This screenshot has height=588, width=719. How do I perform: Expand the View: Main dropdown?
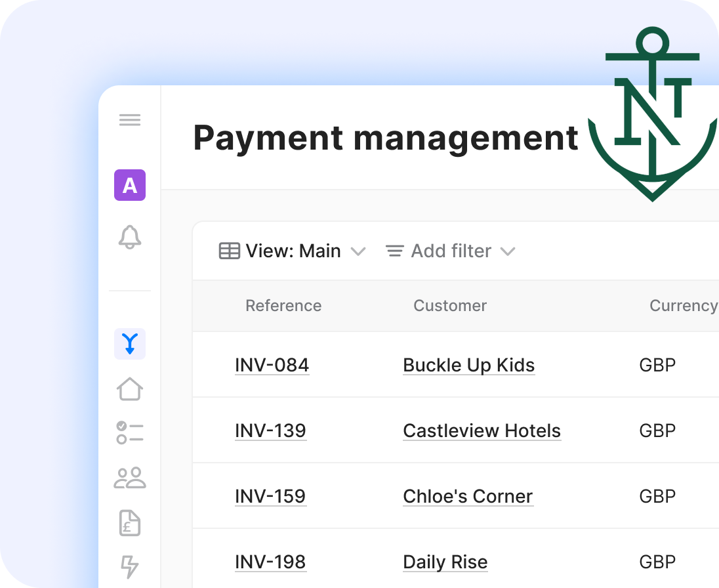click(x=292, y=251)
